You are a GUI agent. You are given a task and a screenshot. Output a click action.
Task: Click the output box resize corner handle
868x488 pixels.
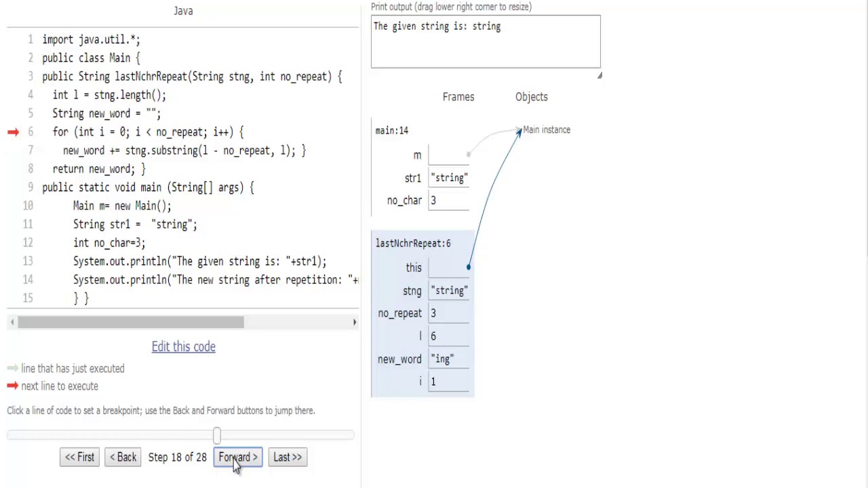(599, 75)
